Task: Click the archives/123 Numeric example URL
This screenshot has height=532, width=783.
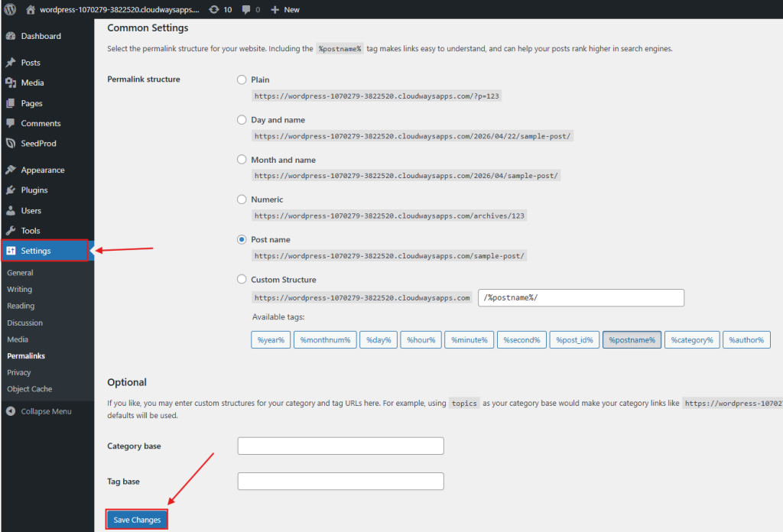Action: click(x=389, y=216)
